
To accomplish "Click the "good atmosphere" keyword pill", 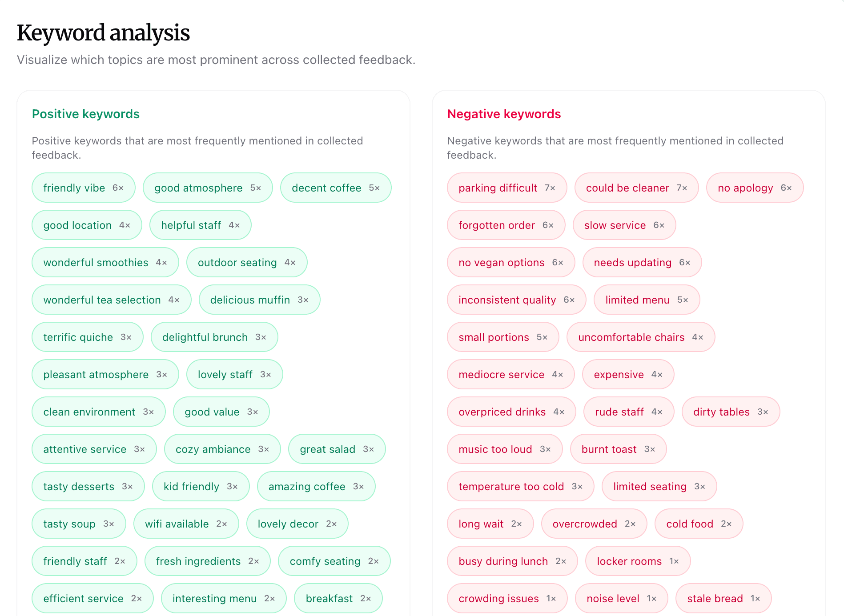I will [207, 188].
